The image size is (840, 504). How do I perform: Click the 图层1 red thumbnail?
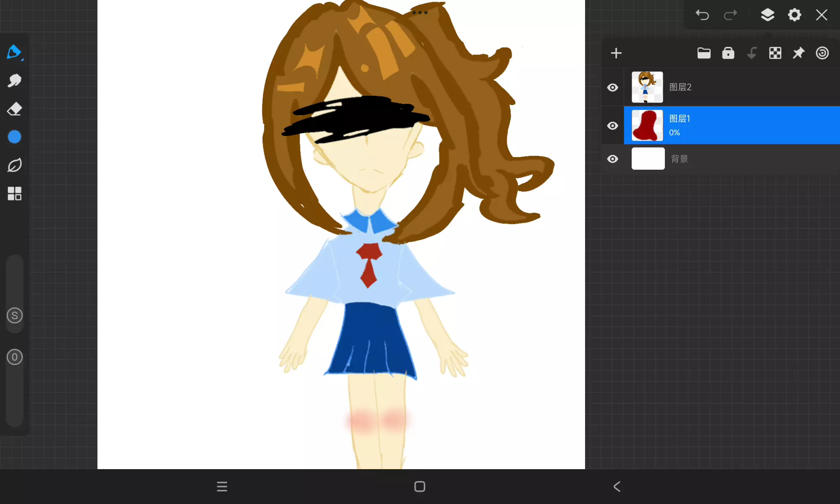pyautogui.click(x=647, y=125)
